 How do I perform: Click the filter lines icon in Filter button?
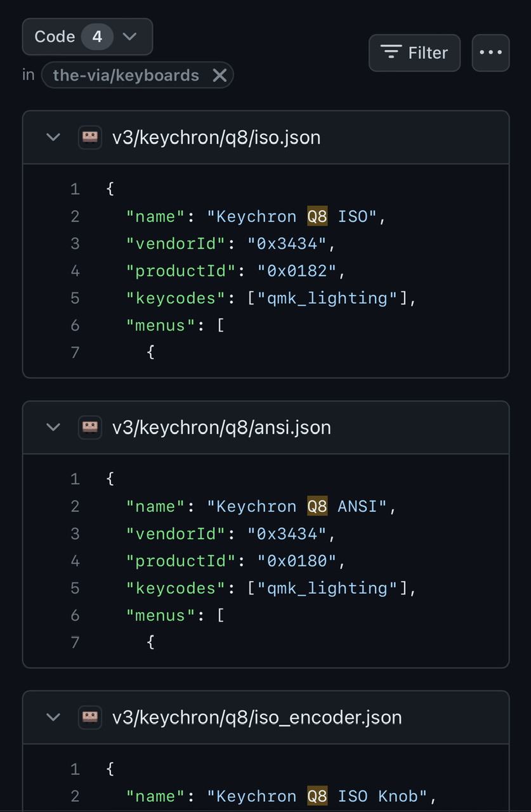tap(391, 53)
